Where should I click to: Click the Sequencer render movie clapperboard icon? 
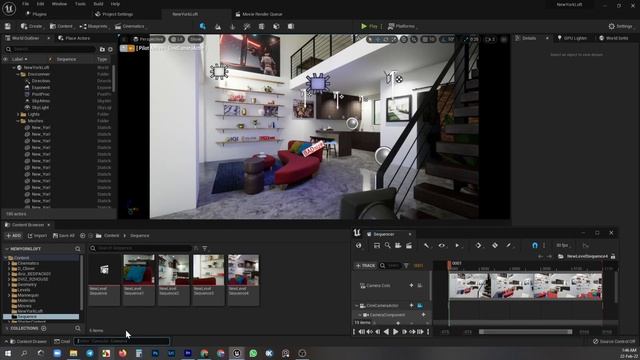(x=409, y=245)
